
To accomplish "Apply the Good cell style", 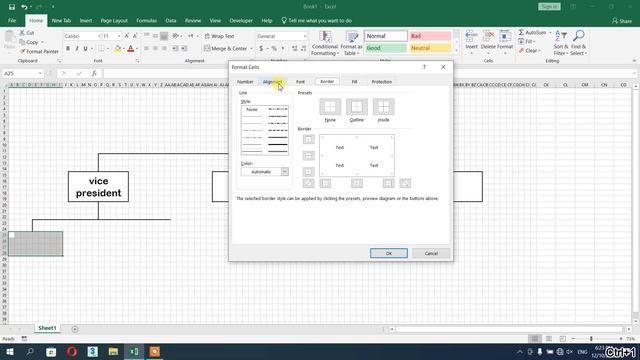I will 386,48.
